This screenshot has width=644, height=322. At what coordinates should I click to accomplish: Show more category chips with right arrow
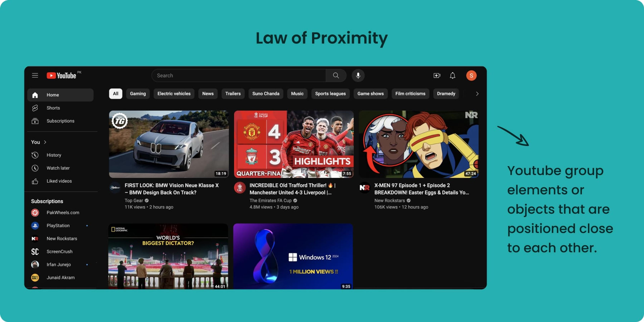pos(477,94)
